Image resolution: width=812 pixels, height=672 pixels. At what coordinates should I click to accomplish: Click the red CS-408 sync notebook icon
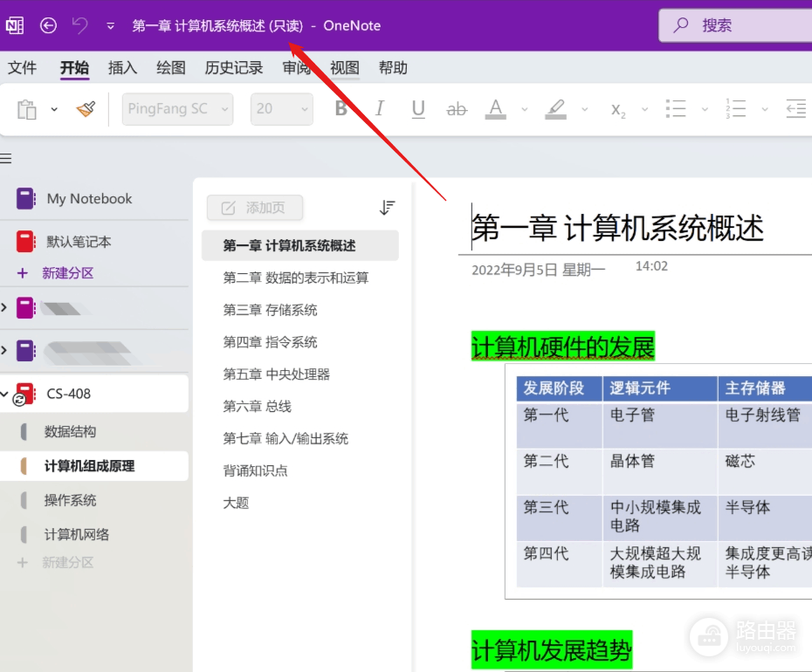[24, 394]
